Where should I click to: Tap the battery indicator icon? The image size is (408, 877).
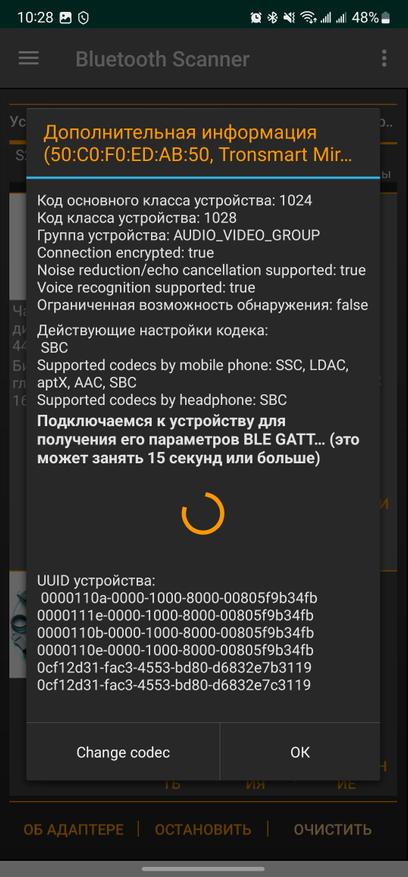click(x=385, y=18)
